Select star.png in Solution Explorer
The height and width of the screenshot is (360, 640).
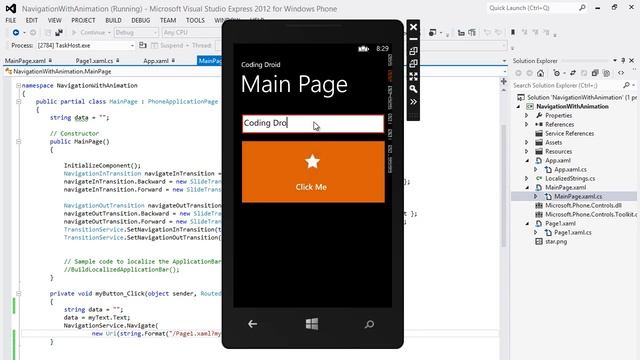pyautogui.click(x=556, y=241)
